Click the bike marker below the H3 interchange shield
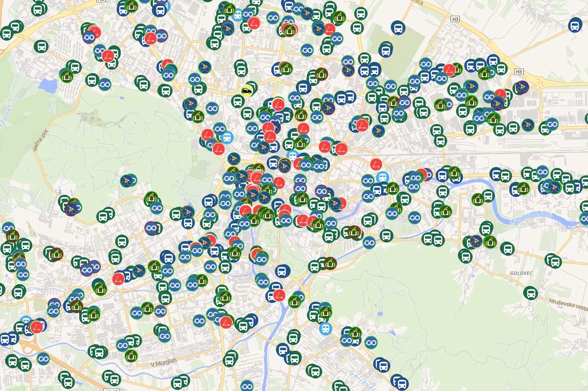Image resolution: width=588 pixels, height=391 pixels. [522, 87]
